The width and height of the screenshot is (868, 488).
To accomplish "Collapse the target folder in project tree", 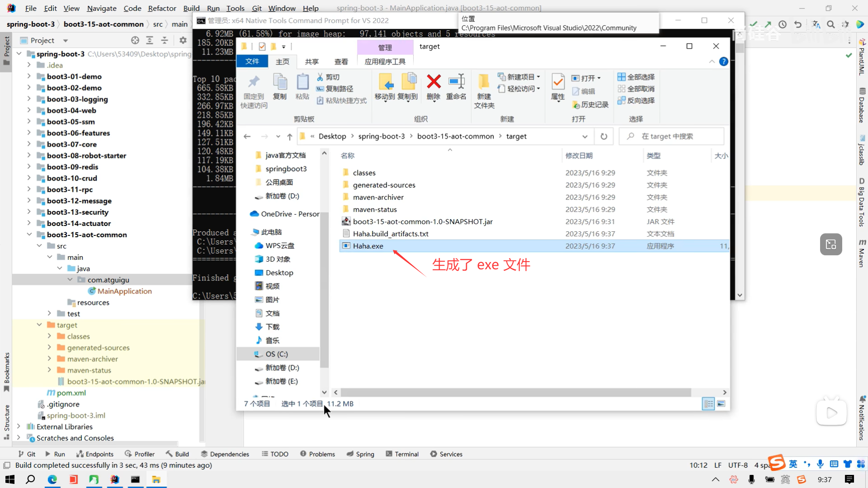I will (39, 325).
